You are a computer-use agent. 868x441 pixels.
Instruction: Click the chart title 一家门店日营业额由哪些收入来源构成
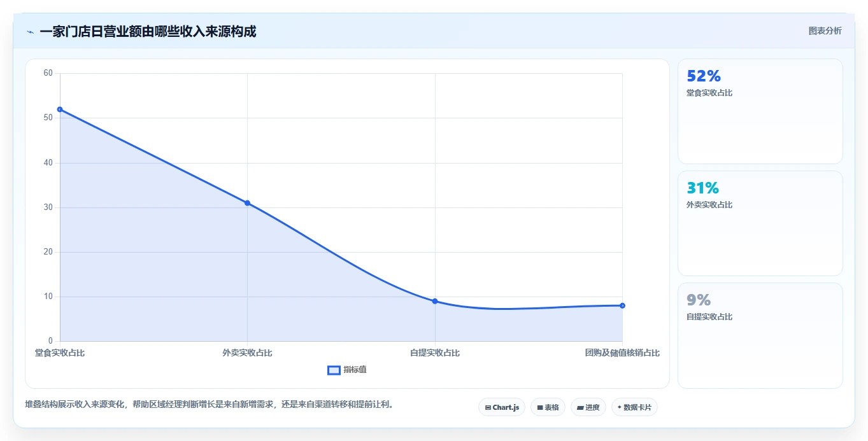(148, 31)
